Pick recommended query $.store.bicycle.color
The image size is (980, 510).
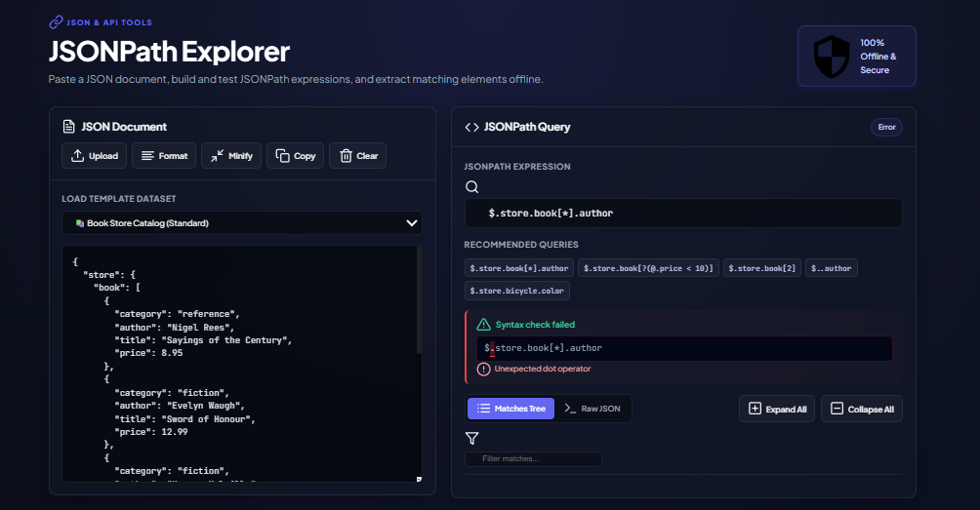517,291
